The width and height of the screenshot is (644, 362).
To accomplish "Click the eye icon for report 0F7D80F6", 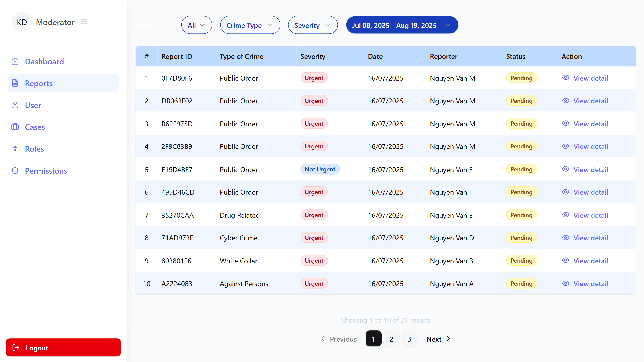I will tap(566, 78).
